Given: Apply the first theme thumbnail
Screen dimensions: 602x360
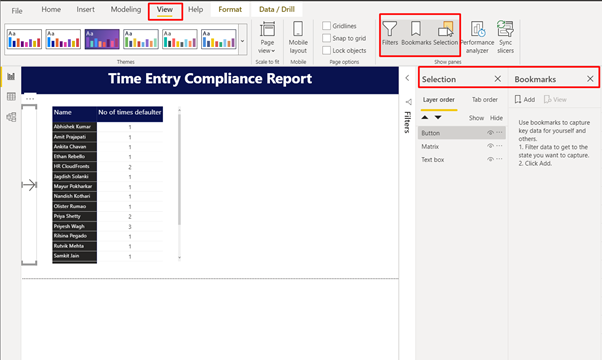Looking at the screenshot, I should point(24,39).
